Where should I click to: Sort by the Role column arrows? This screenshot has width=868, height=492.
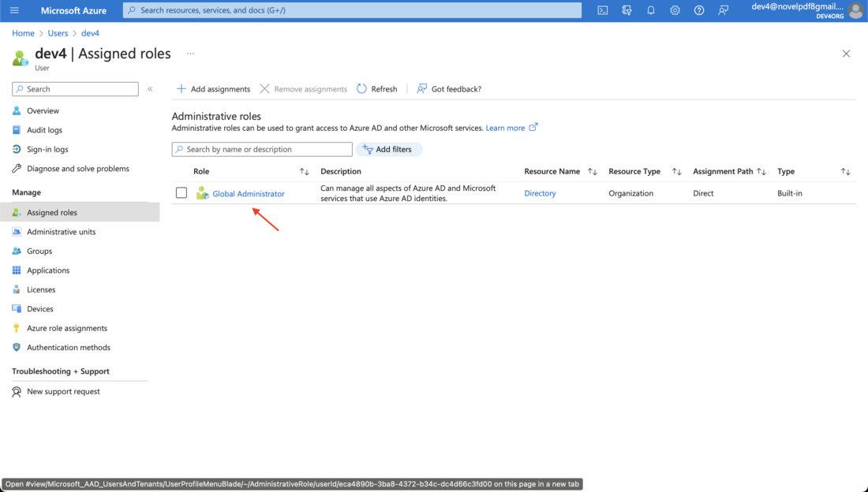(x=304, y=172)
